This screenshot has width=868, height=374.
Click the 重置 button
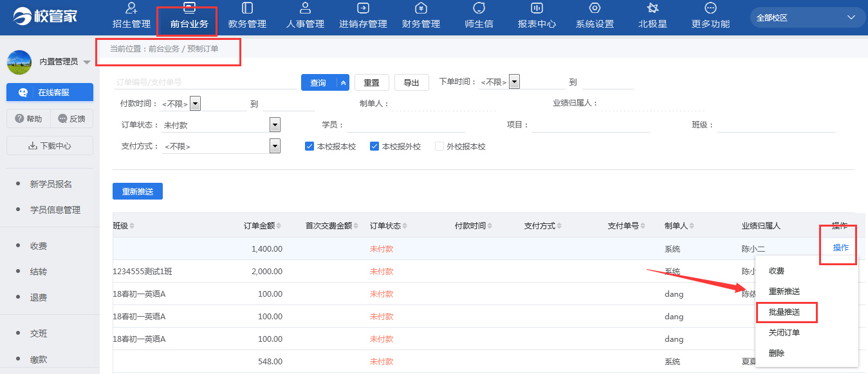[372, 82]
